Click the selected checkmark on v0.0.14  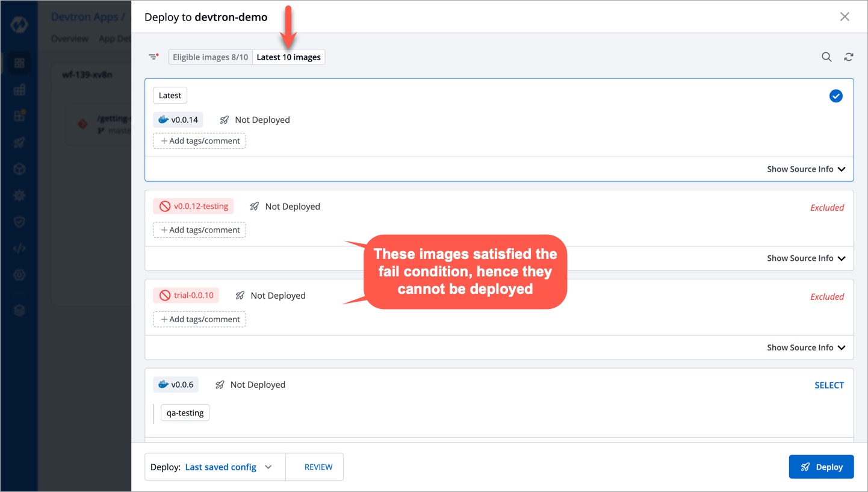(836, 96)
